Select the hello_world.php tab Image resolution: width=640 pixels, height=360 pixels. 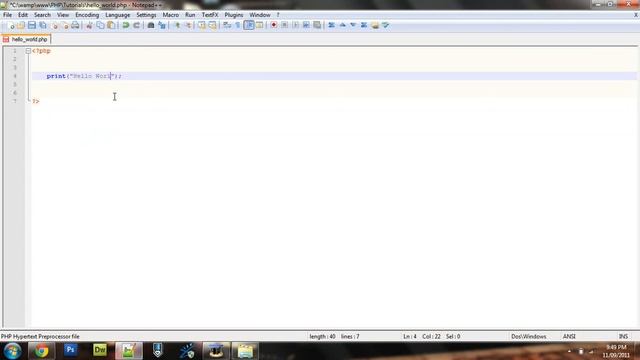point(26,40)
